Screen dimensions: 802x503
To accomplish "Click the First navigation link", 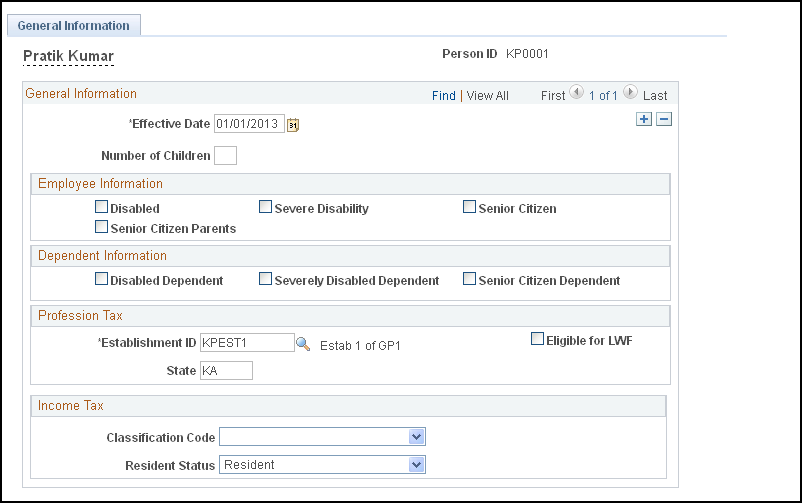I will click(x=553, y=96).
